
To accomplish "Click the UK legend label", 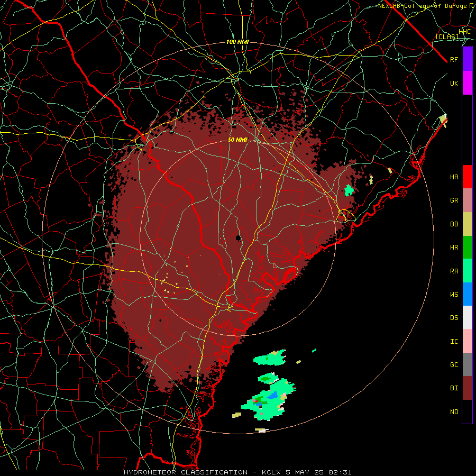I will [454, 83].
